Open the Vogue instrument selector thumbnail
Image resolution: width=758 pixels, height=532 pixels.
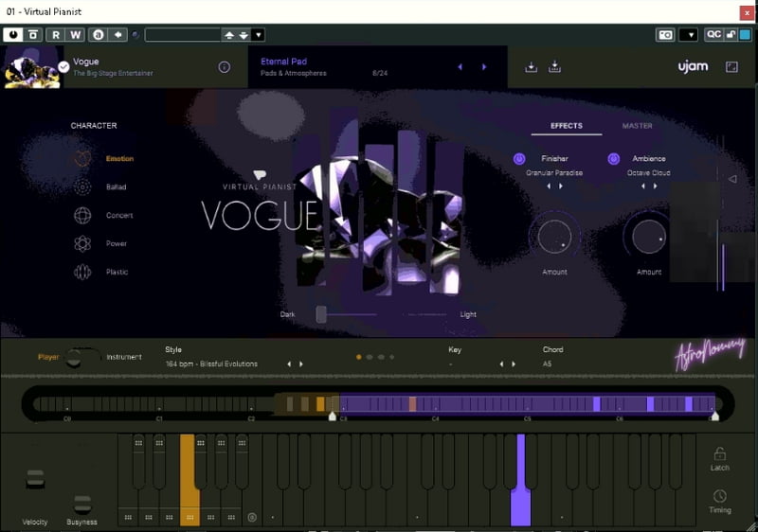tap(32, 67)
